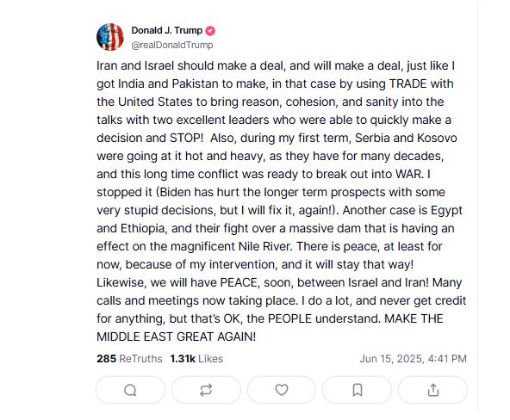Click the word PEOPLE in the post
Screen dimensions: 510x420
pos(289,318)
